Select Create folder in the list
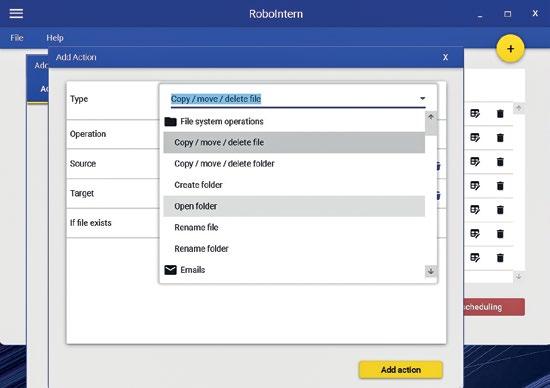Image resolution: width=550 pixels, height=388 pixels. (x=294, y=185)
